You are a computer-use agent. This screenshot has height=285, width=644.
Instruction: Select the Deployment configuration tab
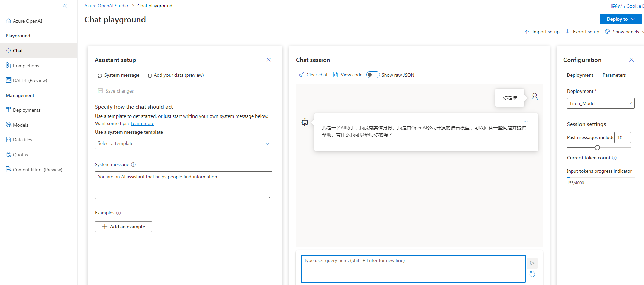tap(580, 75)
